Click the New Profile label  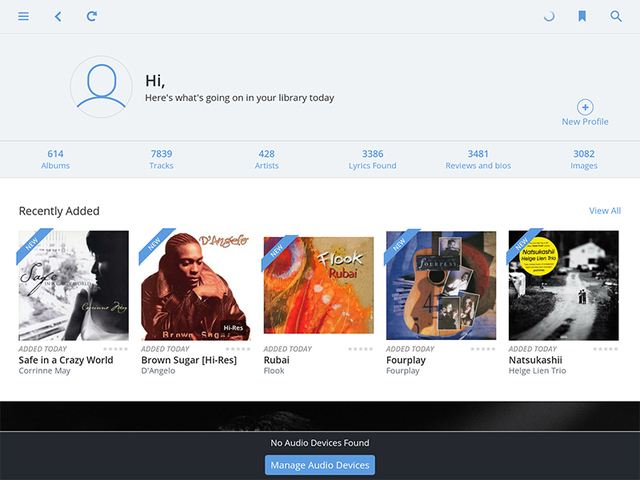585,122
